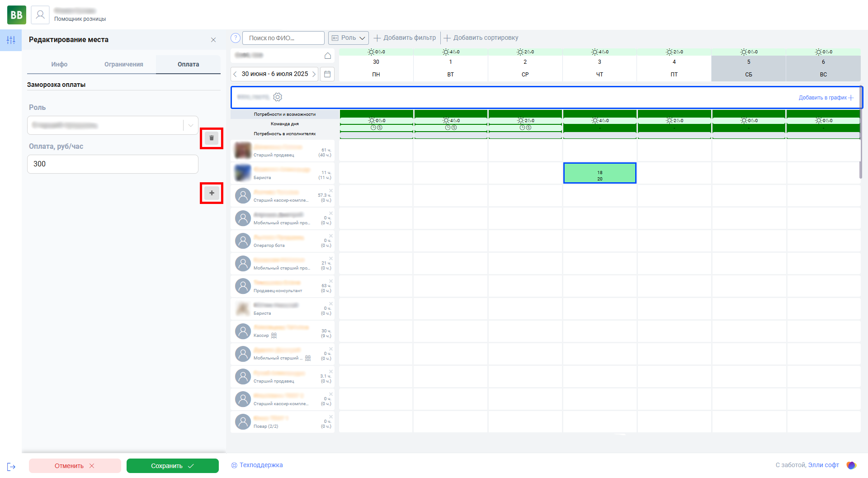
Task: Click Отменить to cancel changes
Action: click(75, 466)
